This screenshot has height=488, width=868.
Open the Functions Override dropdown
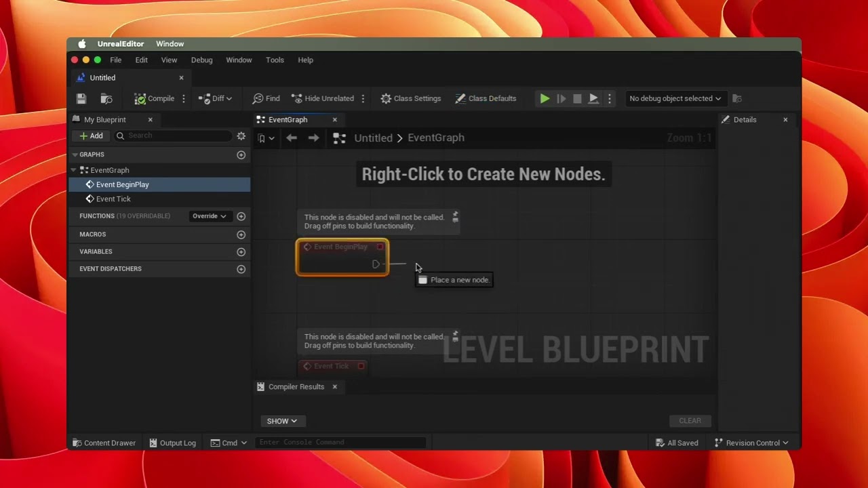(x=209, y=216)
